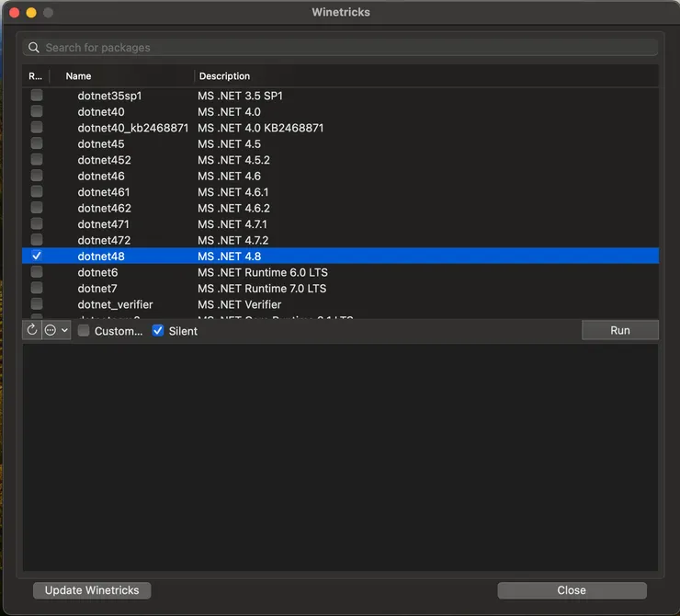Enable the dotnet45 checkbox

pos(37,143)
